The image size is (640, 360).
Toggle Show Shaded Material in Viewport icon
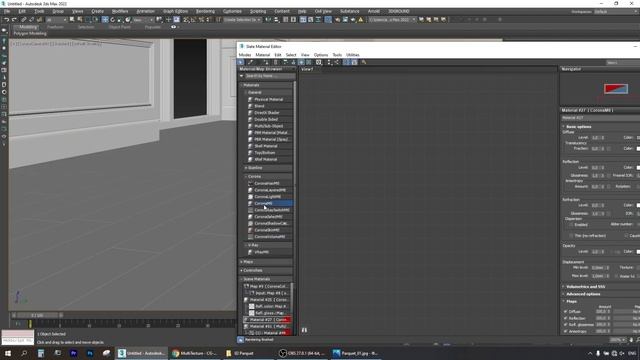301,62
